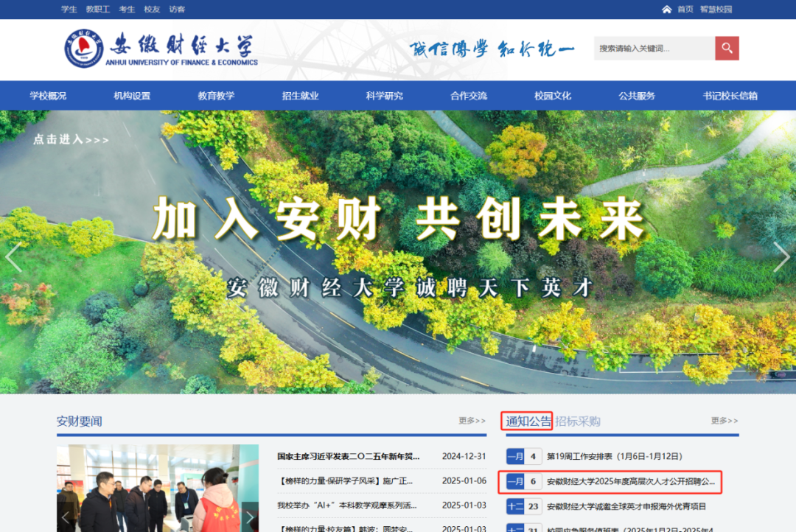796x532 pixels.
Task: Click next arrow on news photo
Action: coord(250,518)
